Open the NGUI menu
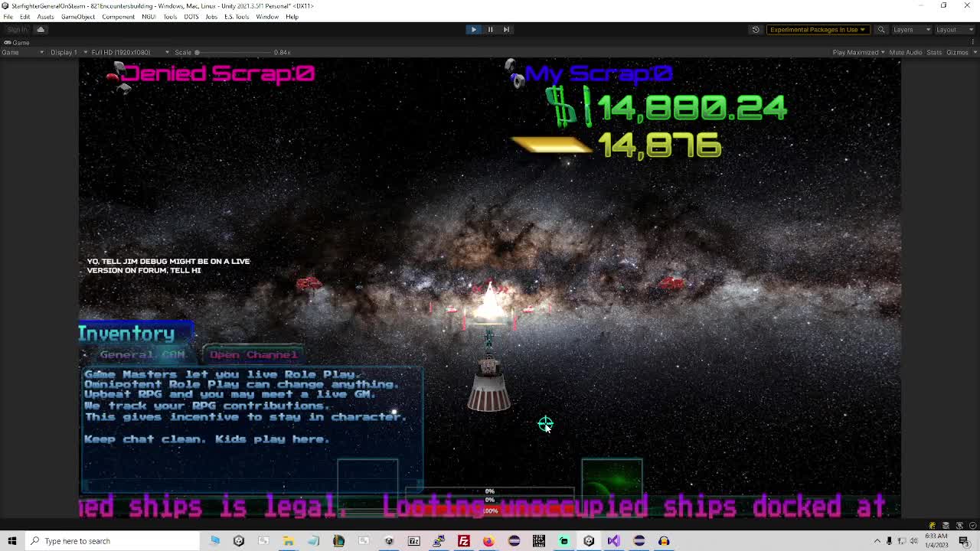This screenshot has width=980, height=551. tap(149, 17)
